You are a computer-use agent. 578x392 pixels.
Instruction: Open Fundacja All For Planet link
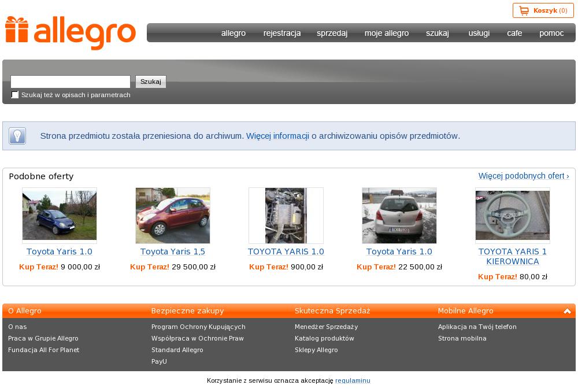(x=43, y=350)
